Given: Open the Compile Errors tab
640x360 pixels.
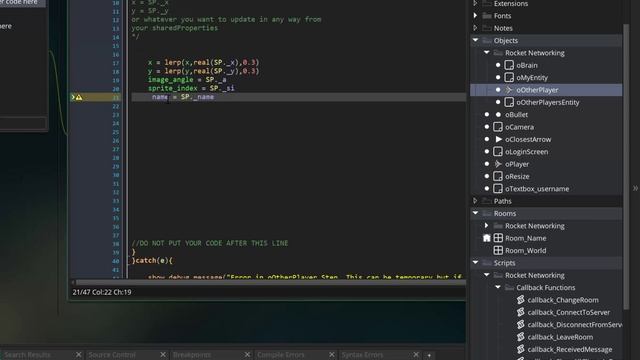Looking at the screenshot, I should click(x=281, y=355).
